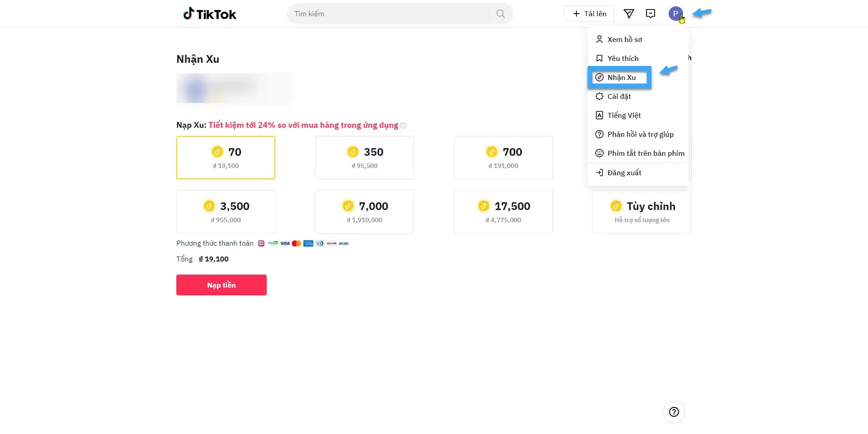Choose Xem hồ sơ menu entry
The width and height of the screenshot is (868, 434).
tap(624, 39)
